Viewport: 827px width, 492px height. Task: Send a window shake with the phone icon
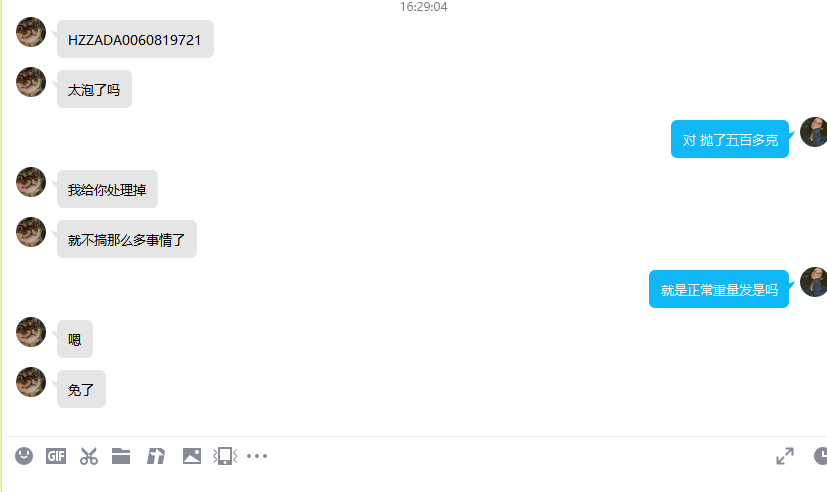pos(225,456)
